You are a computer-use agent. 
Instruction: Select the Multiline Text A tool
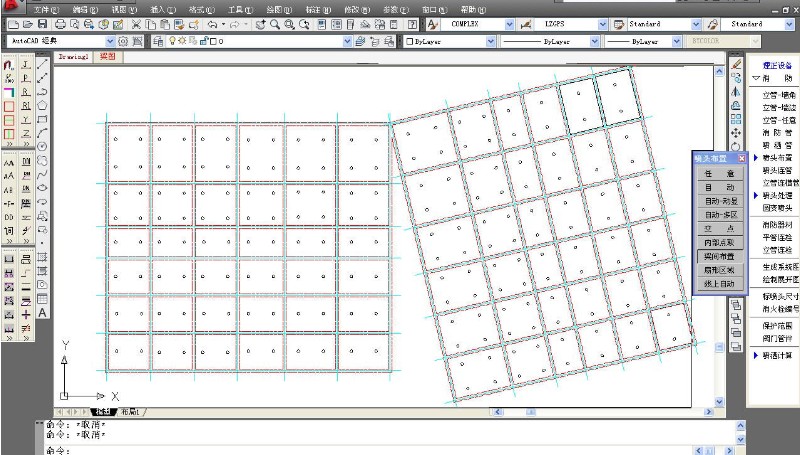42,313
